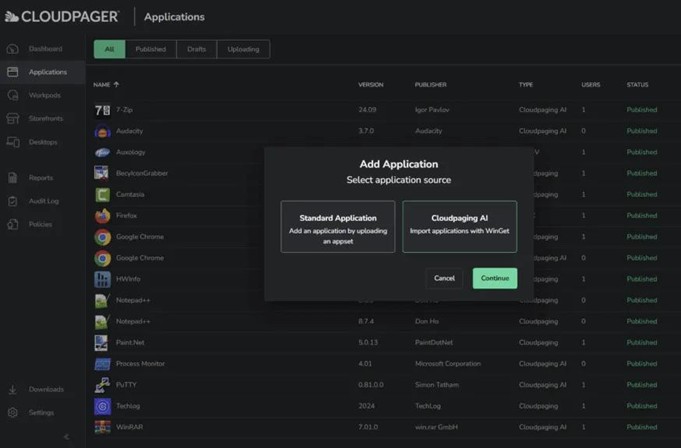The height and width of the screenshot is (448, 681).
Task: Select the Workpods sidebar icon
Action: pos(12,95)
